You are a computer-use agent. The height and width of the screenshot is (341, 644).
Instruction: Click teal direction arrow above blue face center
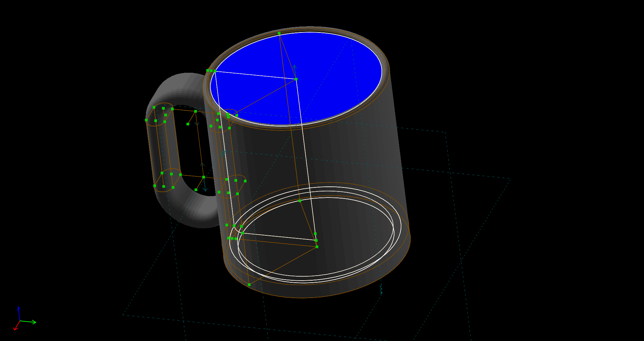click(x=294, y=67)
